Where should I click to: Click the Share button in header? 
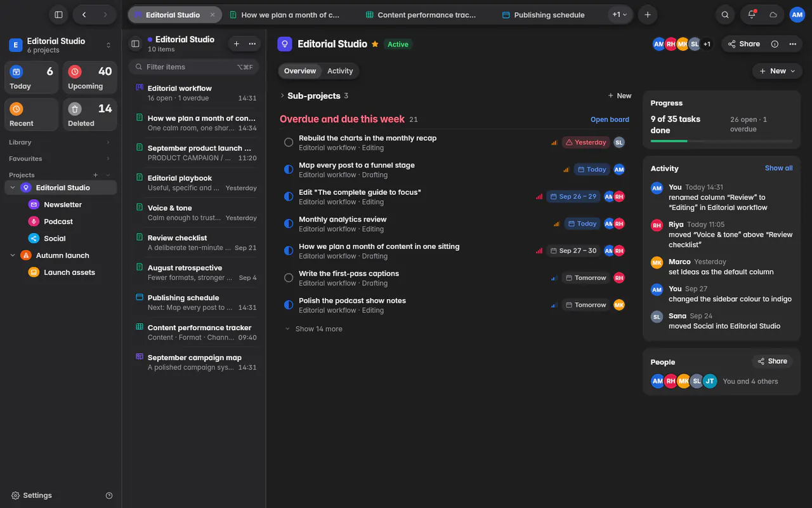743,44
